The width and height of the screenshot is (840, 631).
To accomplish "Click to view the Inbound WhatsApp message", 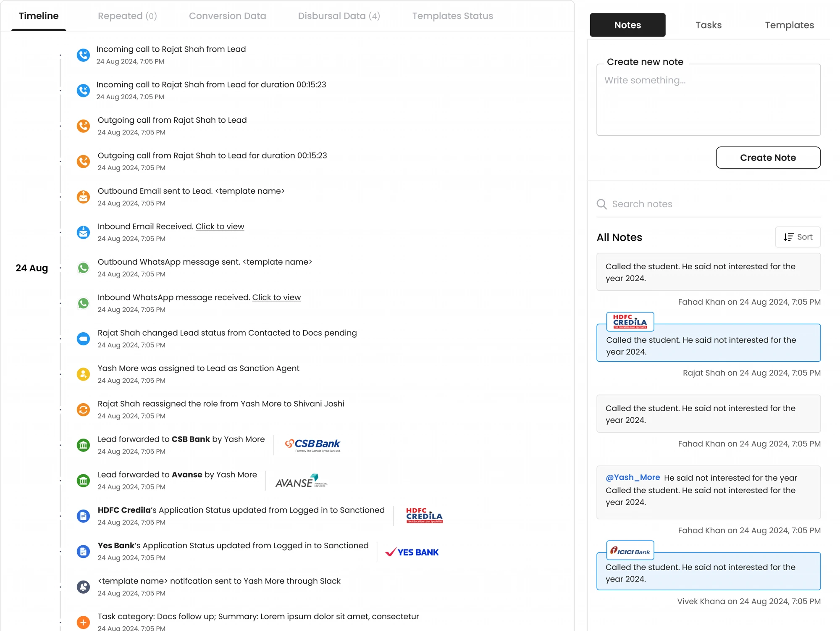I will click(276, 297).
